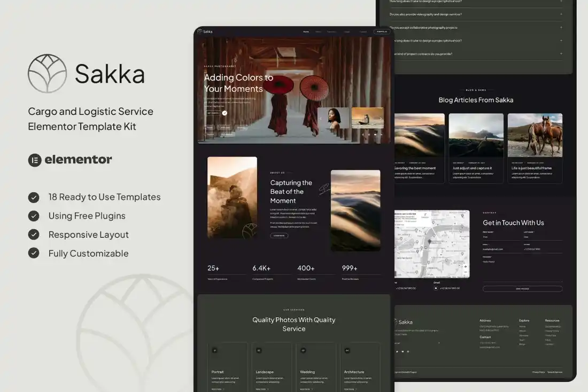Click the Elementor logo icon
The height and width of the screenshot is (392, 588).
35,160
